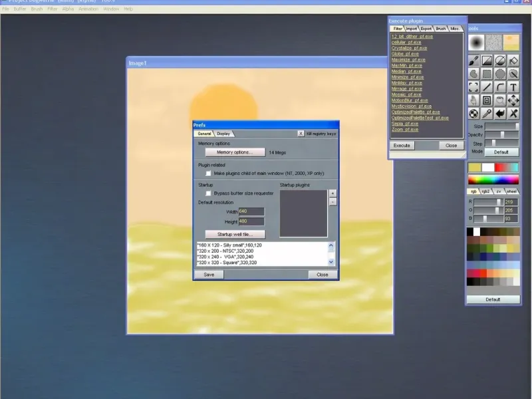Click the Width input field
The height and width of the screenshot is (399, 532).
(251, 211)
